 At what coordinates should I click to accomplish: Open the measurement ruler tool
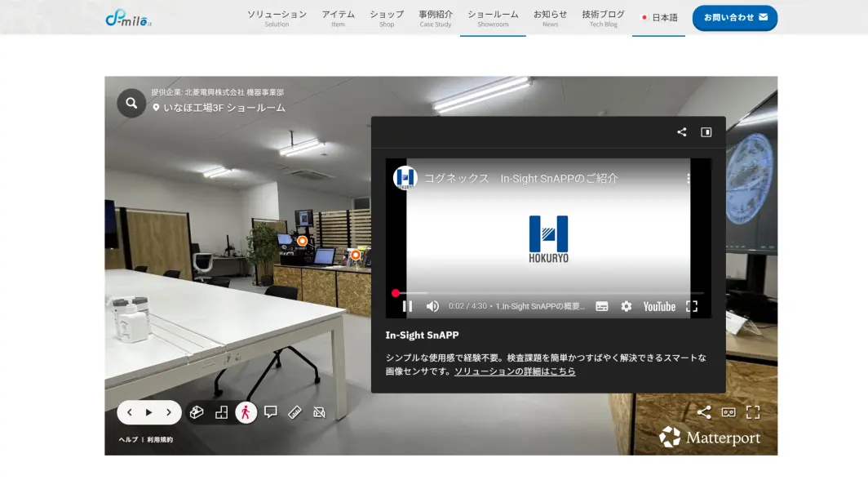(295, 412)
